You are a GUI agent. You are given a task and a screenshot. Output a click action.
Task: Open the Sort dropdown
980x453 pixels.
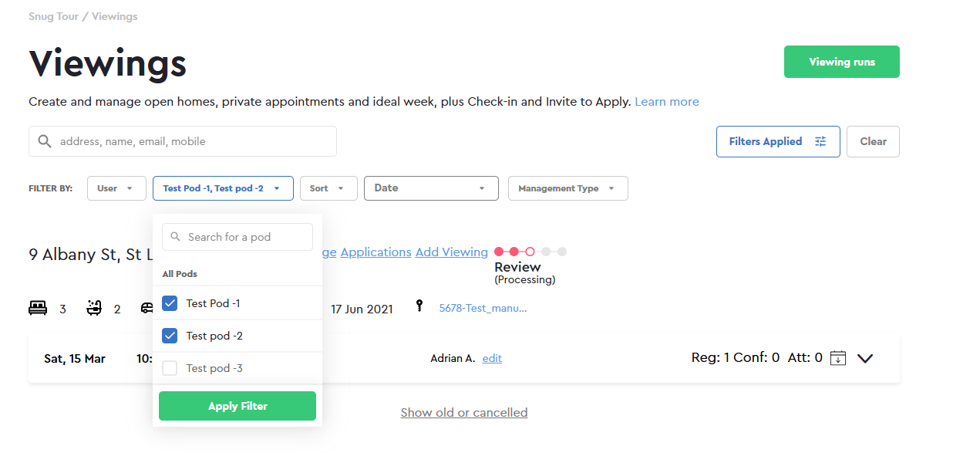click(x=328, y=188)
